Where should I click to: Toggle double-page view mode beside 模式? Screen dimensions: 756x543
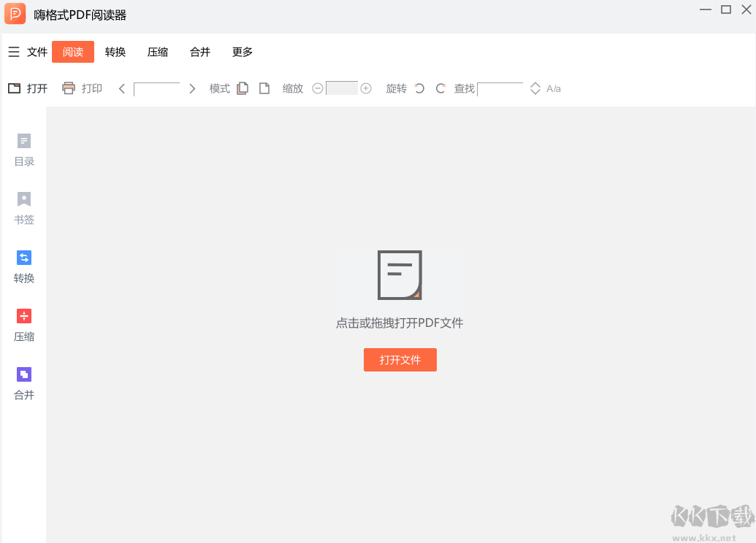(x=243, y=88)
